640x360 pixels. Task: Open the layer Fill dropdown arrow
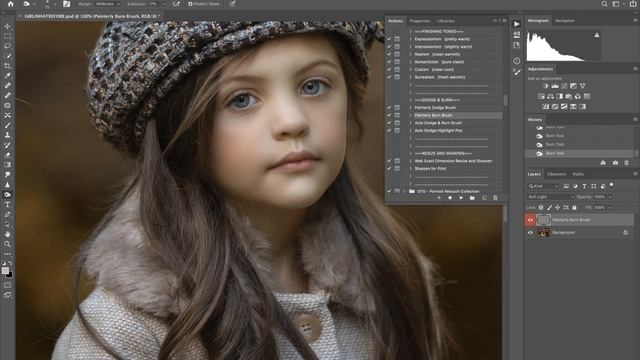[610, 207]
